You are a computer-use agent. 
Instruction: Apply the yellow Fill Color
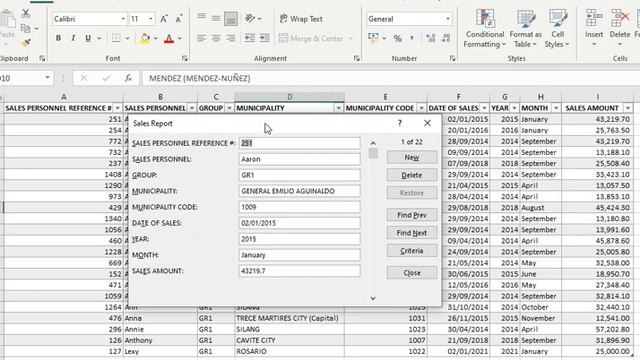pos(145,39)
